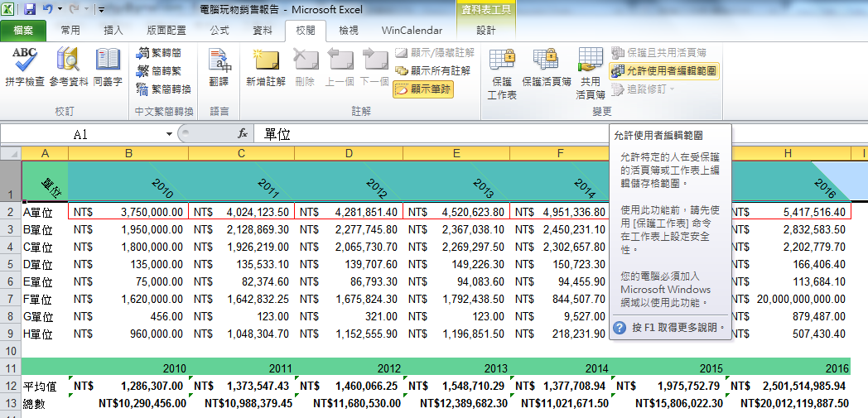Screen dimensions: 868x418
Task: Open 參考資料 research pane
Action: [x=70, y=67]
